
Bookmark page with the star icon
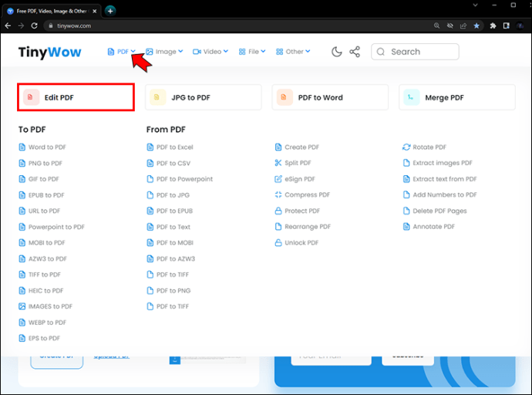pyautogui.click(x=476, y=25)
